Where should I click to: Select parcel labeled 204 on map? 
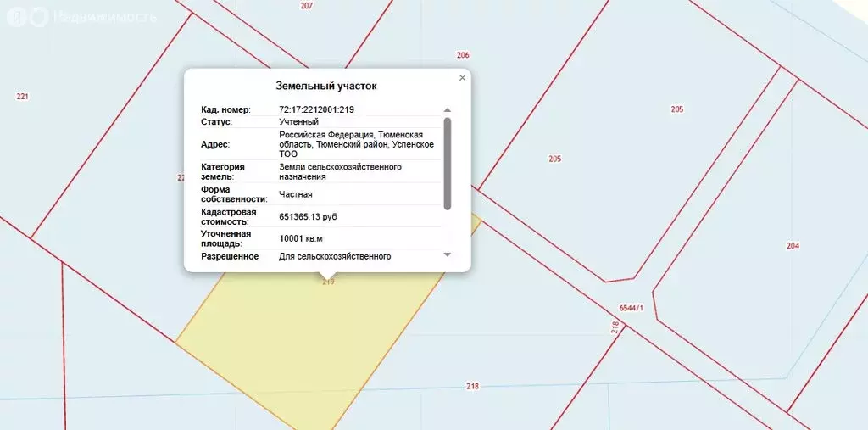(793, 246)
